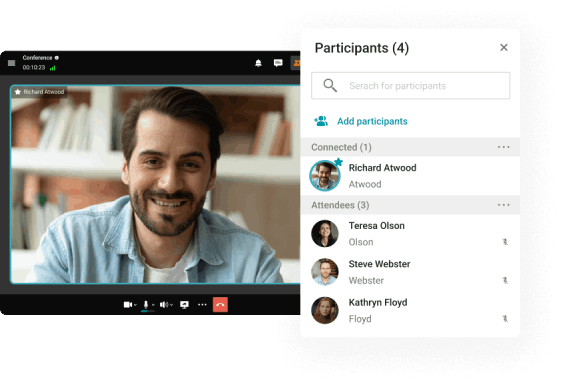Click Teresa Olson's muted microphone icon
The width and height of the screenshot is (561, 383).
[505, 242]
